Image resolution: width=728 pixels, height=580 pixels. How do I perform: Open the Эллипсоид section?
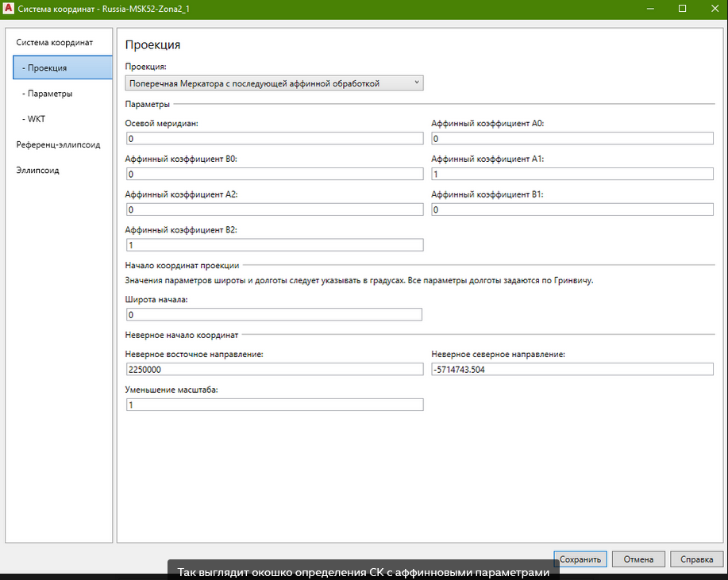pos(38,170)
